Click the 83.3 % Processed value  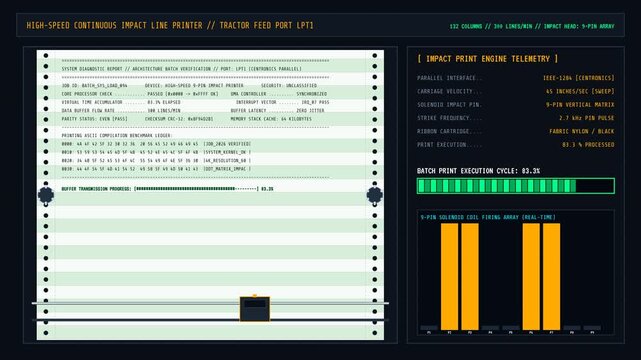point(588,145)
